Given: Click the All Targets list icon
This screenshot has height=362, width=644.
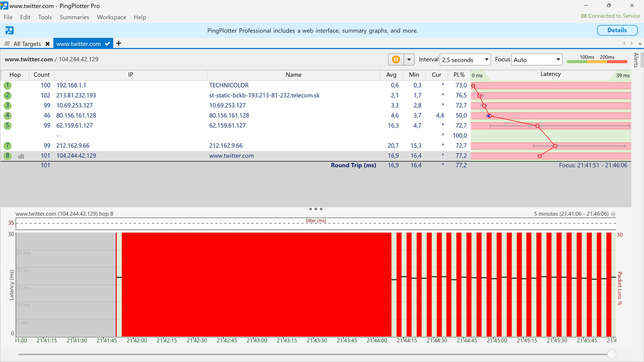Looking at the screenshot, I should pyautogui.click(x=7, y=44).
